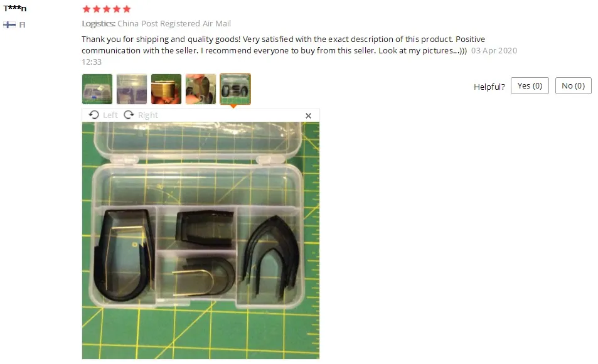Screen dimensions: 598x364
Task: Select the highlighted fifth photo thumbnail
Action: click(235, 89)
